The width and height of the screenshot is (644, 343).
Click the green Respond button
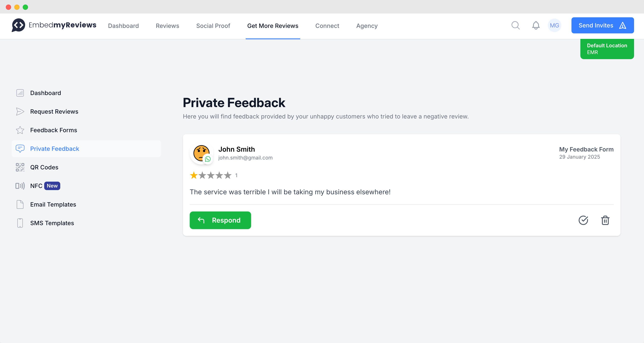pos(220,220)
